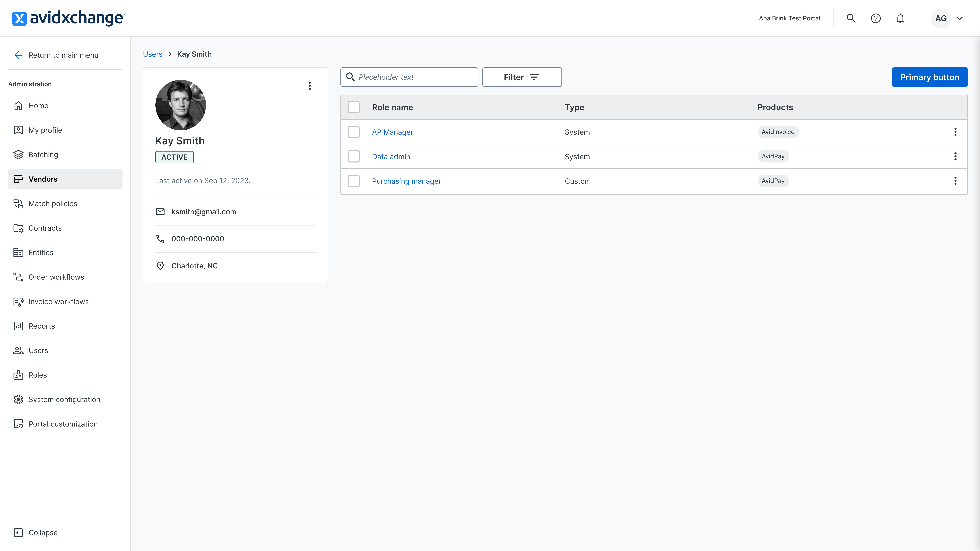Open the help question mark icon
This screenshot has height=551, width=980.
[876, 18]
